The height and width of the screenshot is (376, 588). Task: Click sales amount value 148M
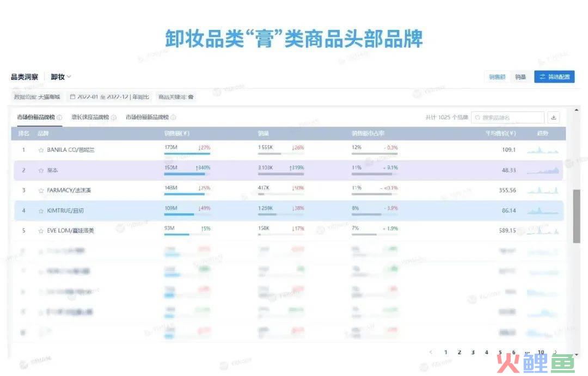coord(171,188)
